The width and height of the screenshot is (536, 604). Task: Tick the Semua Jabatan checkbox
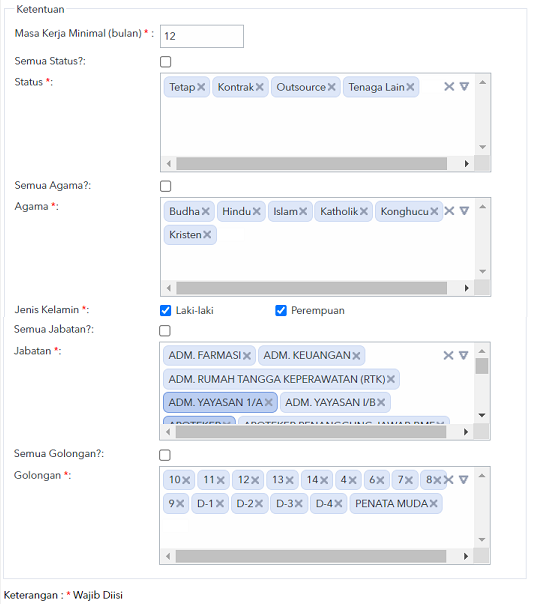pos(165,331)
